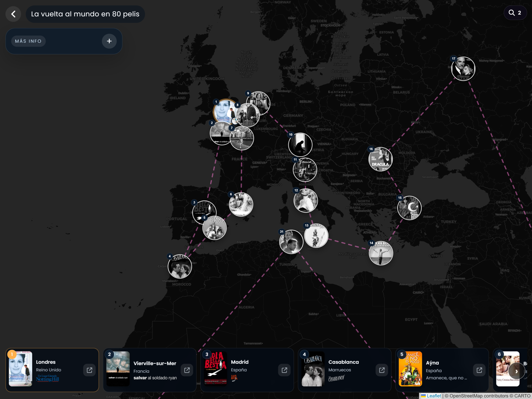Open external link on the Casablanca card
The width and height of the screenshot is (532, 399).
(382, 370)
